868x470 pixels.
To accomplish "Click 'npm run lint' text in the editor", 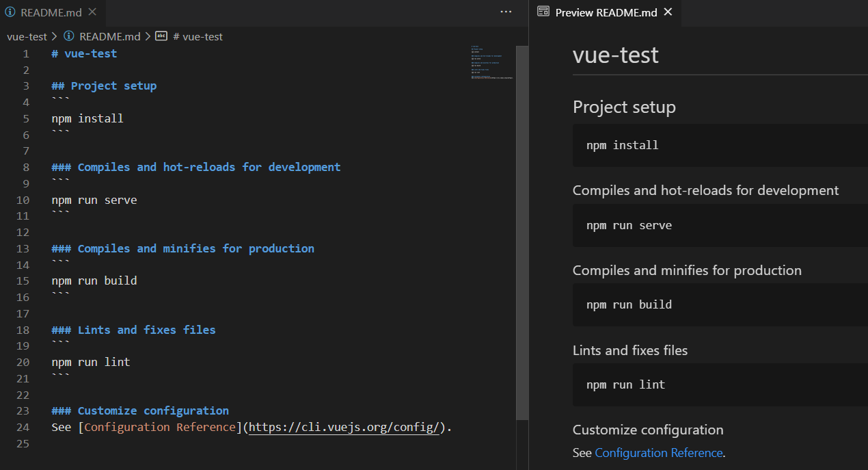I will (90, 363).
